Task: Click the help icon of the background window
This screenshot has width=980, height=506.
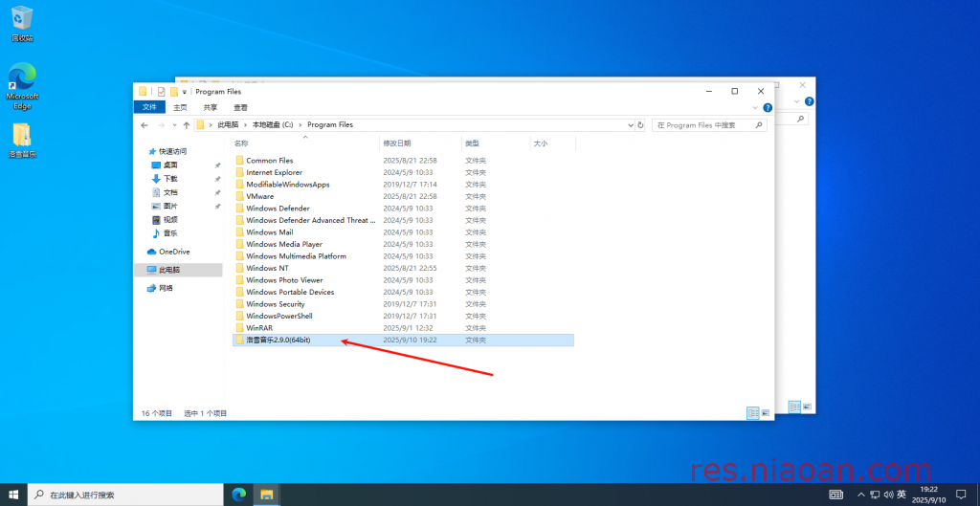Action: (x=809, y=101)
